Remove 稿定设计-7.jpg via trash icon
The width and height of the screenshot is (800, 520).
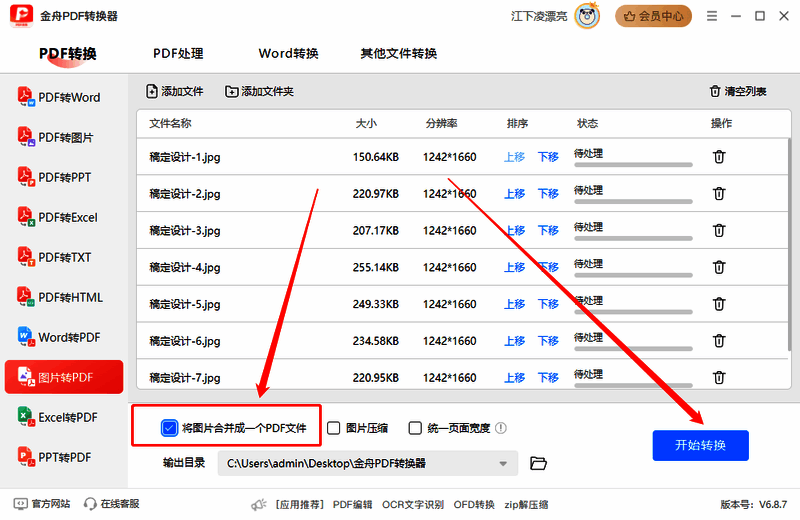[719, 377]
